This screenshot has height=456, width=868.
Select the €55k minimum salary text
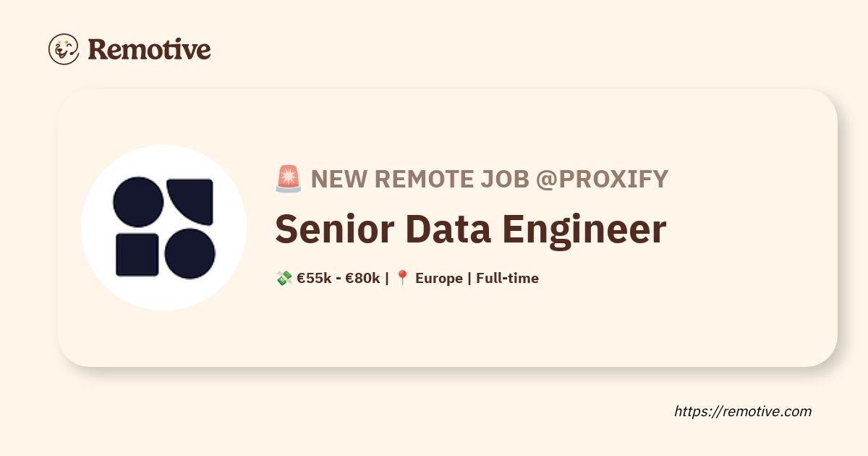click(x=314, y=278)
